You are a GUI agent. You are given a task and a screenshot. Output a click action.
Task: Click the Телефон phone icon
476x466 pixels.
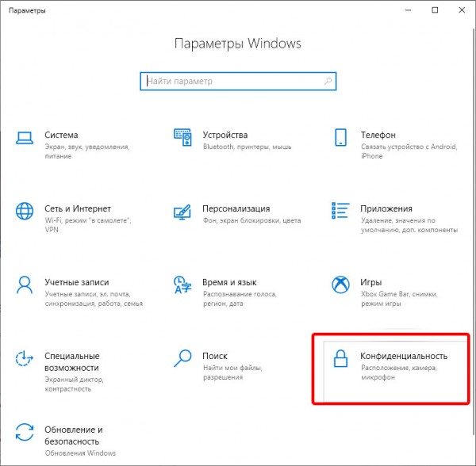click(340, 137)
